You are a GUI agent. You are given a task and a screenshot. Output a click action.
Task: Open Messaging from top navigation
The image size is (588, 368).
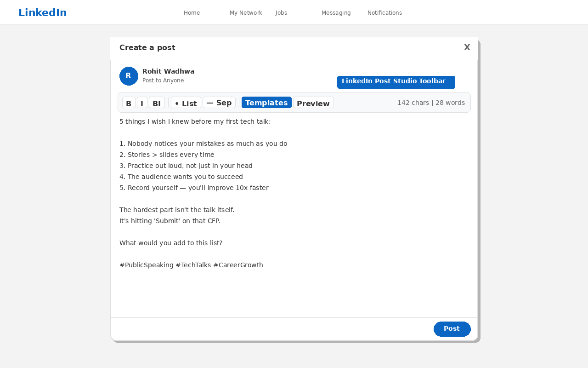(x=336, y=13)
